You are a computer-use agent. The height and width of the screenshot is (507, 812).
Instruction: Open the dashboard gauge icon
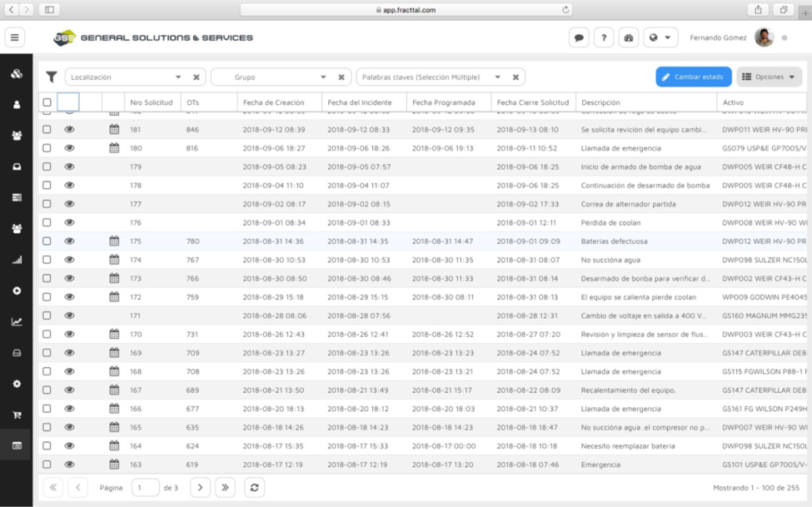629,37
